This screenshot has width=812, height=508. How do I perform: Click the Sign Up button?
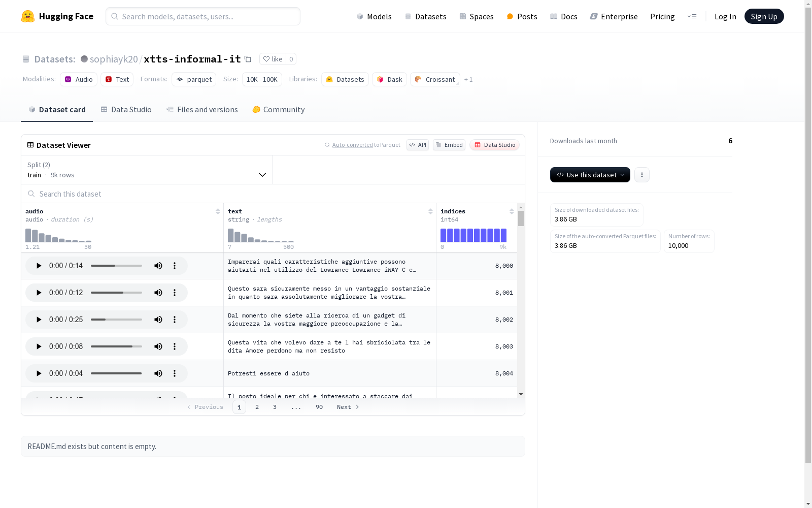[x=764, y=16]
